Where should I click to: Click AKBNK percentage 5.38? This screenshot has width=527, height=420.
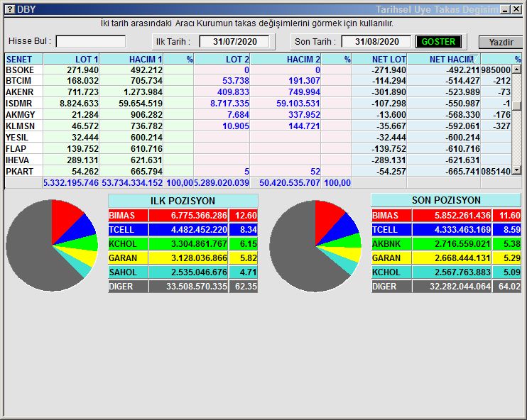507,244
